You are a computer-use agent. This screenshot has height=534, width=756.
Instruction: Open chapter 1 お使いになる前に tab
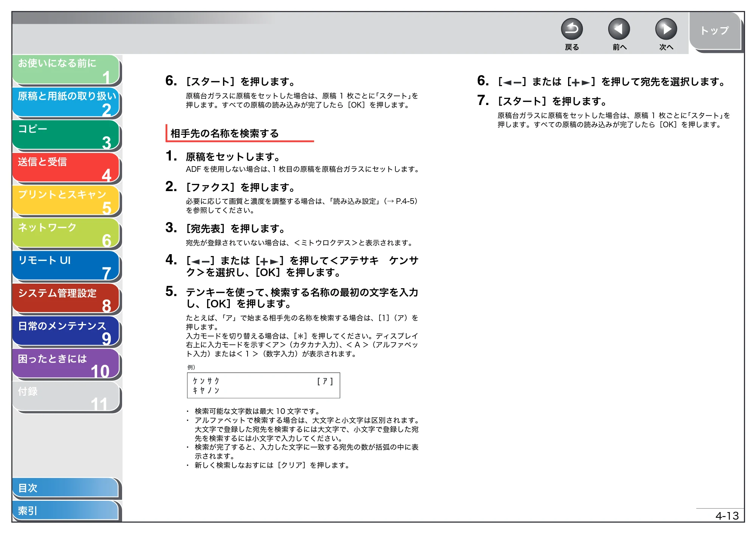[66, 69]
